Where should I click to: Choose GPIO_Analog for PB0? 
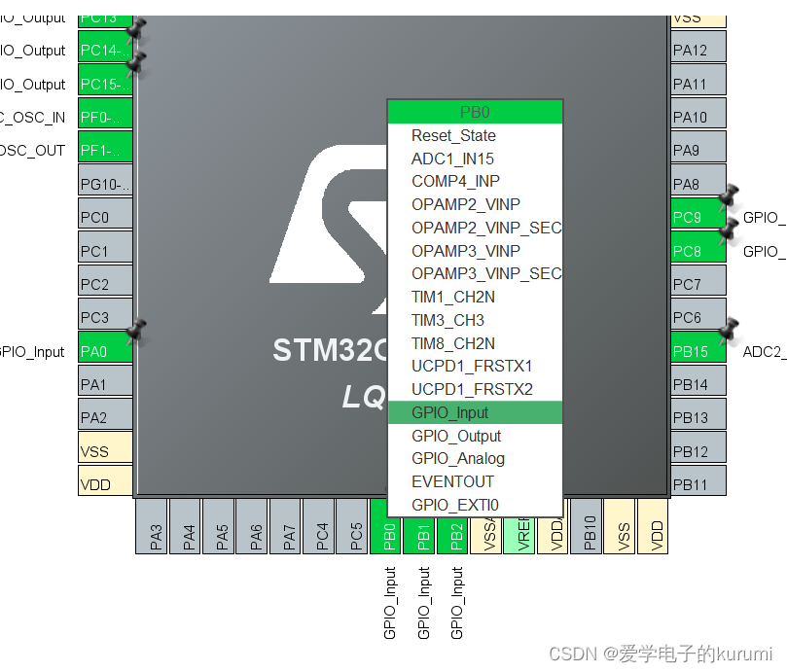pyautogui.click(x=457, y=458)
